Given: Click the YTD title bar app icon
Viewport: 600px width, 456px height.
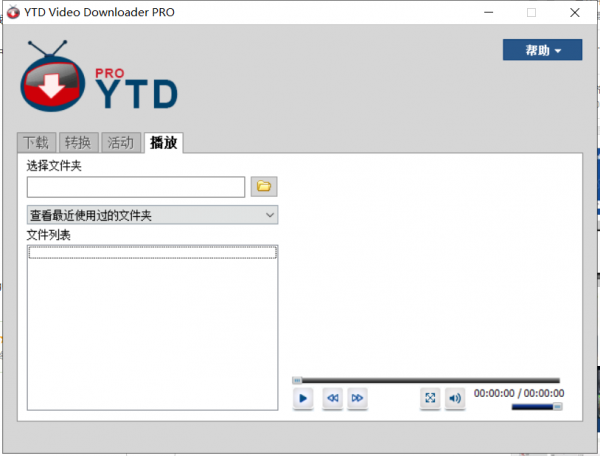Looking at the screenshot, I should tap(13, 12).
